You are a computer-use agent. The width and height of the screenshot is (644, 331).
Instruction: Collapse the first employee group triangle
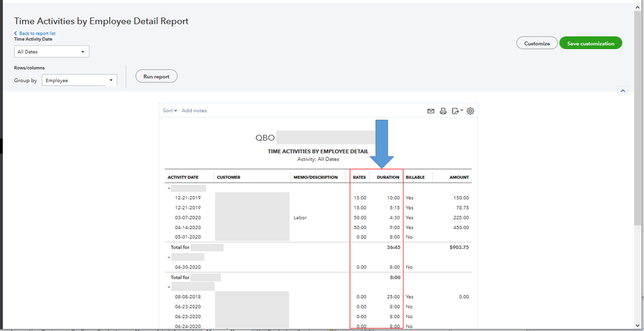point(168,188)
